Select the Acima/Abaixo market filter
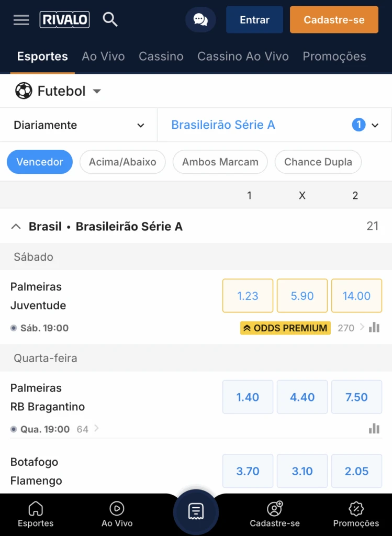392x536 pixels. coord(122,162)
